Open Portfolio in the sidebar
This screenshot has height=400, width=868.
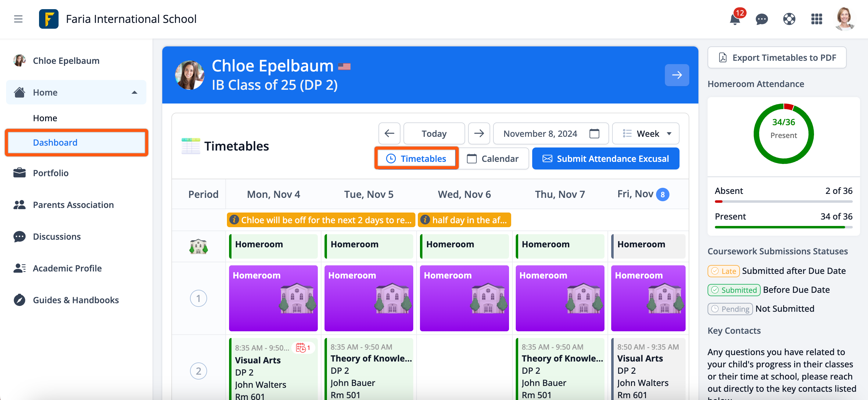pyautogui.click(x=51, y=173)
